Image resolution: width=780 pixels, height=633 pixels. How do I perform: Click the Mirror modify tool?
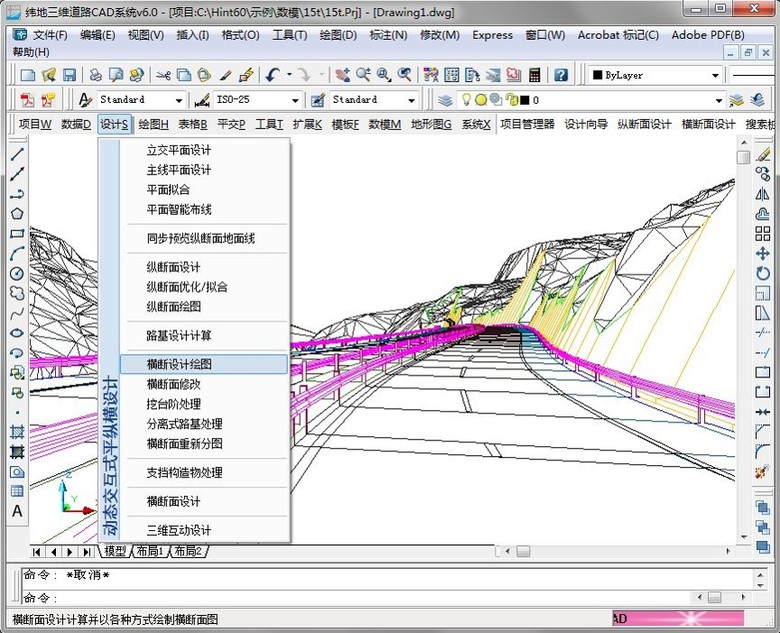point(763,194)
